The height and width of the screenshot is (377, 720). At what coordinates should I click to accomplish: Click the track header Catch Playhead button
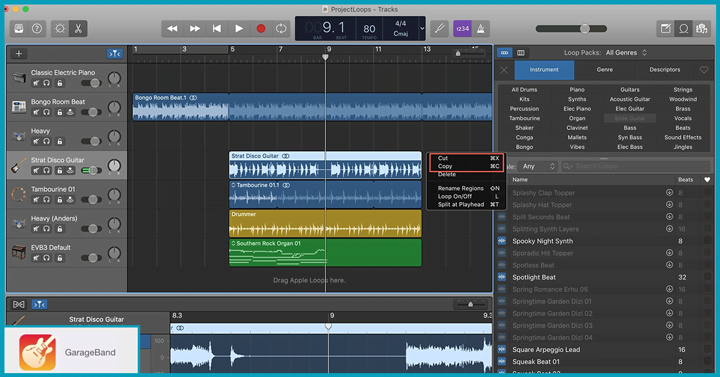(x=115, y=54)
